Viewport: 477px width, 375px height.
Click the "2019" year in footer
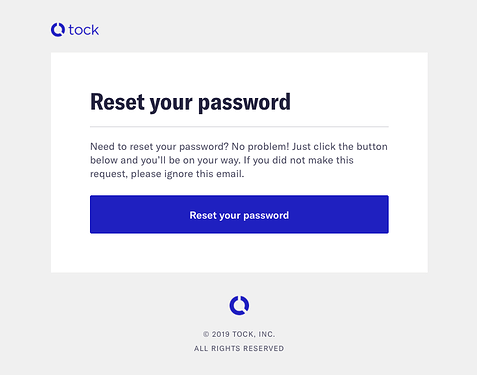[x=220, y=334]
